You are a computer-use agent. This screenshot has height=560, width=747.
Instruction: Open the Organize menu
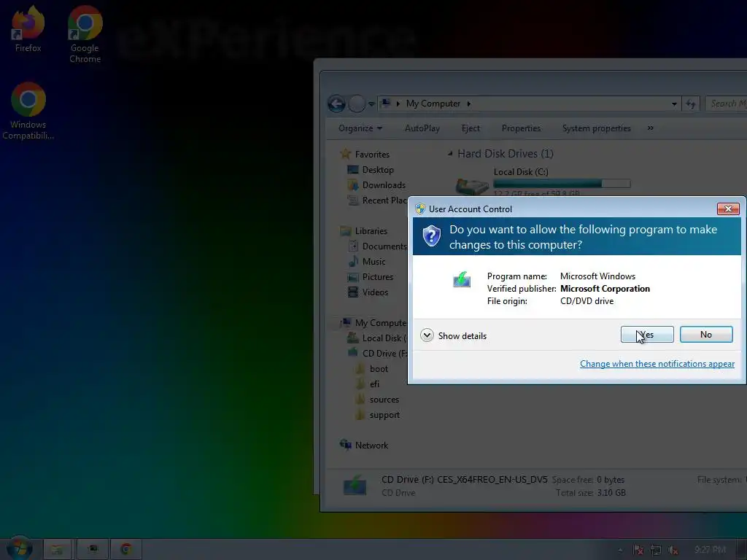pyautogui.click(x=360, y=128)
